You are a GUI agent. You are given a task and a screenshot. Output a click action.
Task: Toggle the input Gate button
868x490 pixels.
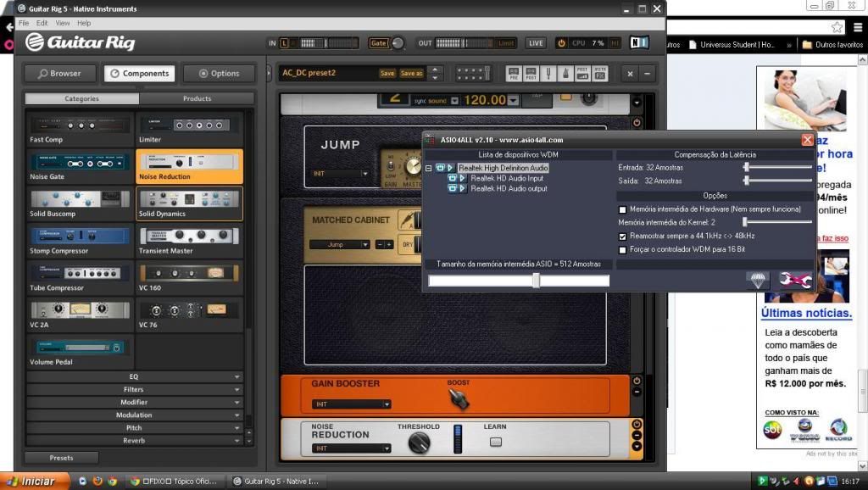tap(379, 43)
